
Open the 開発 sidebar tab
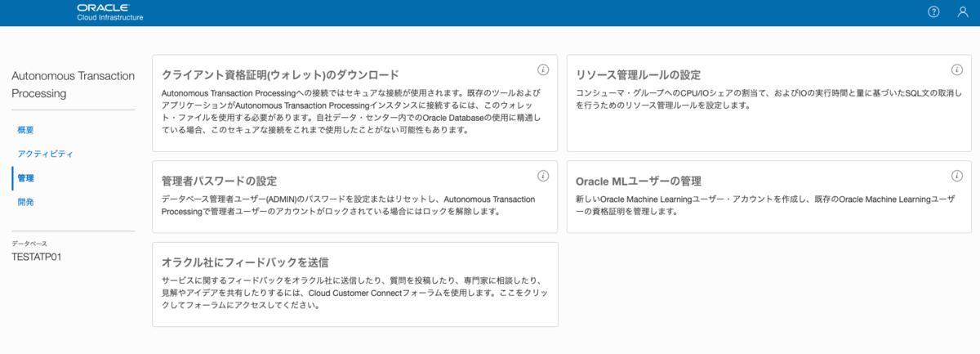[25, 202]
